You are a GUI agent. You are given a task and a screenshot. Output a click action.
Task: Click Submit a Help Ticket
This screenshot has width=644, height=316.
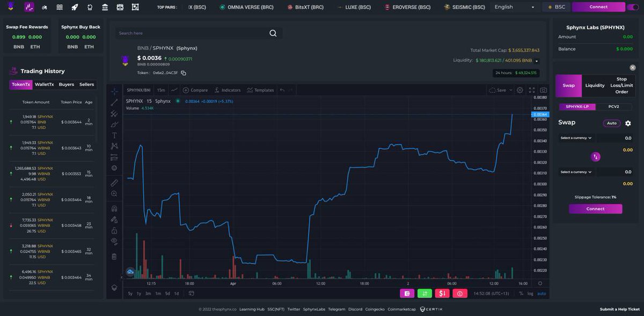click(x=620, y=310)
